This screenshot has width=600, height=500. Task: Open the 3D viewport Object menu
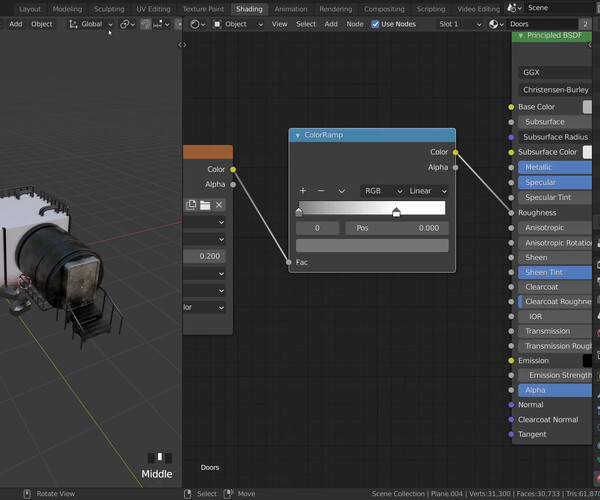point(42,24)
